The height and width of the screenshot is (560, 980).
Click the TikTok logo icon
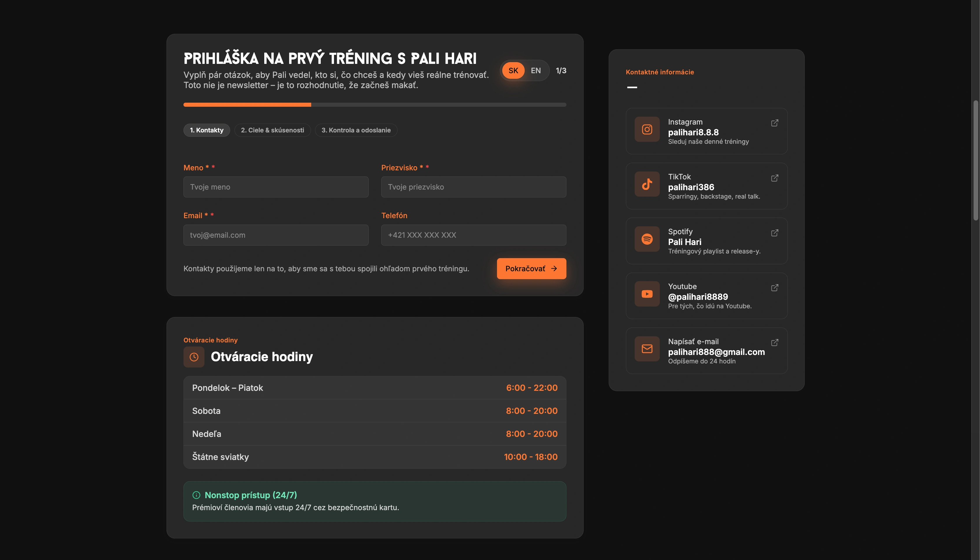(647, 184)
